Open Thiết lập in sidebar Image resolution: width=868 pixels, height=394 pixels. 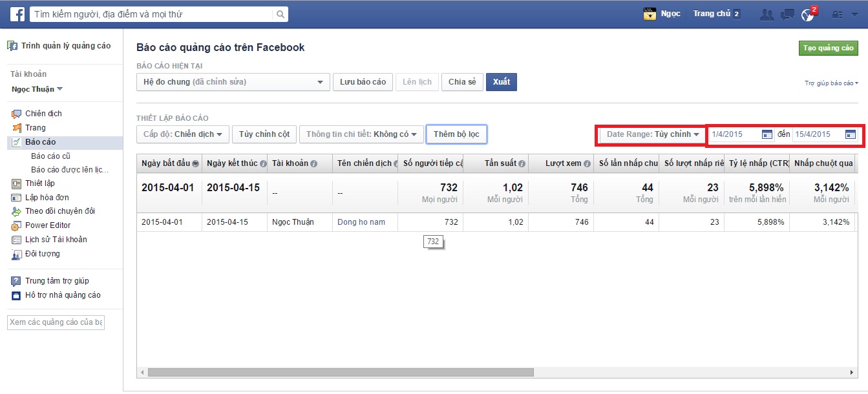40,183
